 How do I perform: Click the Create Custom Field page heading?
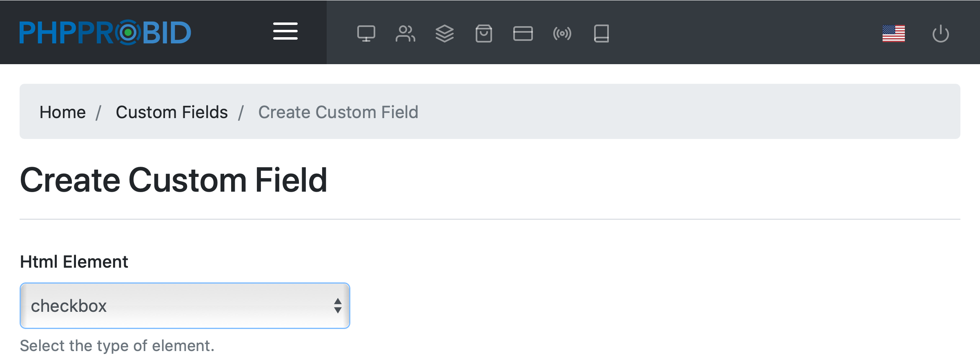(x=174, y=180)
